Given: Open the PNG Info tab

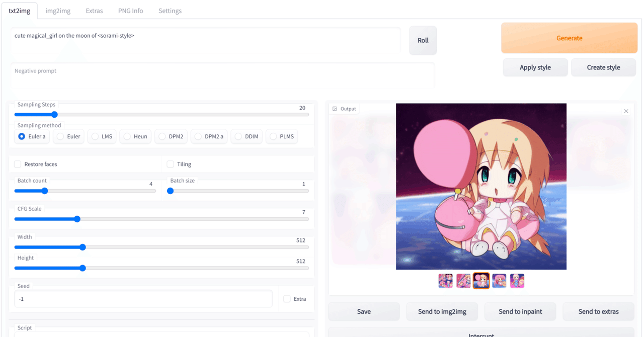Looking at the screenshot, I should pos(130,11).
